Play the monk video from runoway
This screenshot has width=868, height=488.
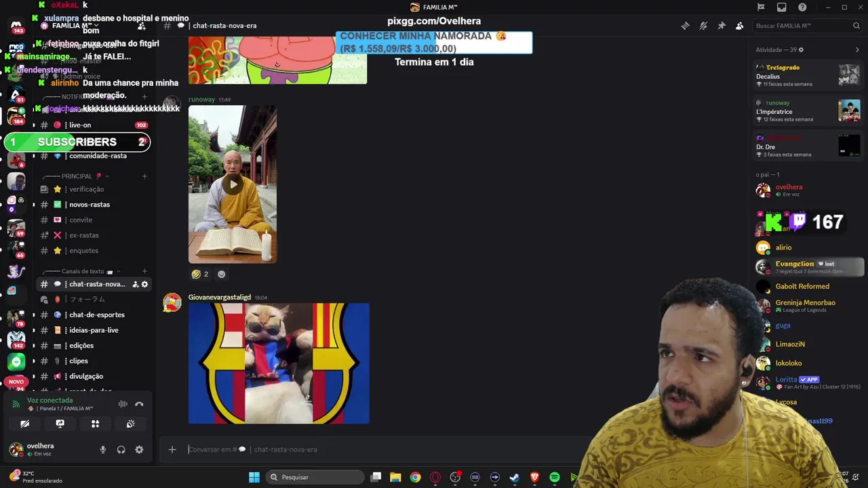(x=233, y=184)
